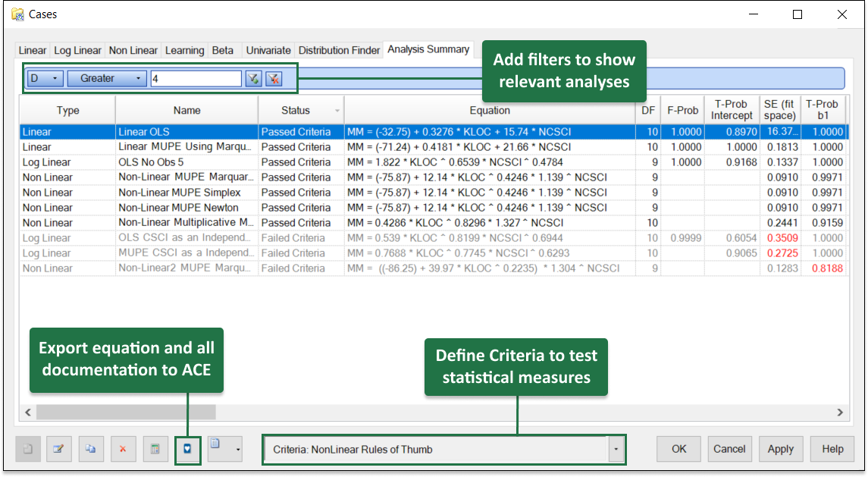Image resolution: width=868 pixels, height=477 pixels.
Task: Click the T-Prob Intercept value 0.9168
Action: pos(741,162)
